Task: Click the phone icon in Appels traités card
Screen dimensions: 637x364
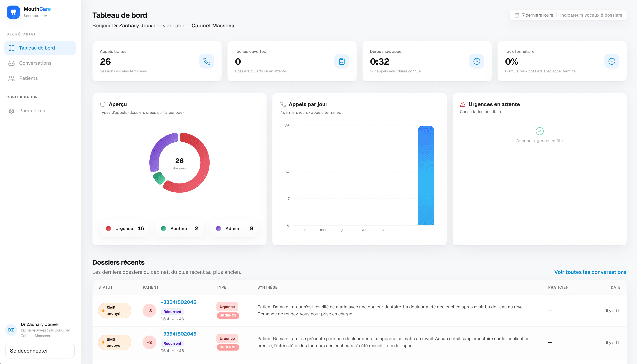Action: pyautogui.click(x=207, y=61)
